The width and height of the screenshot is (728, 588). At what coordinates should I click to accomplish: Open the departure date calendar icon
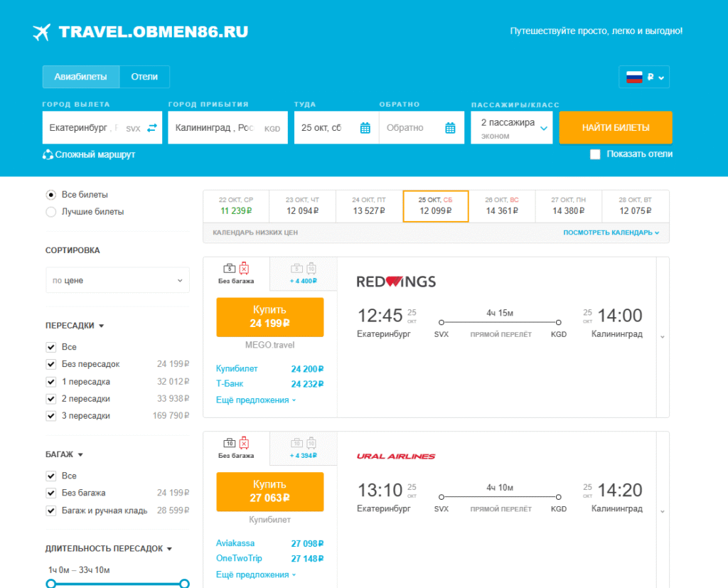click(365, 128)
